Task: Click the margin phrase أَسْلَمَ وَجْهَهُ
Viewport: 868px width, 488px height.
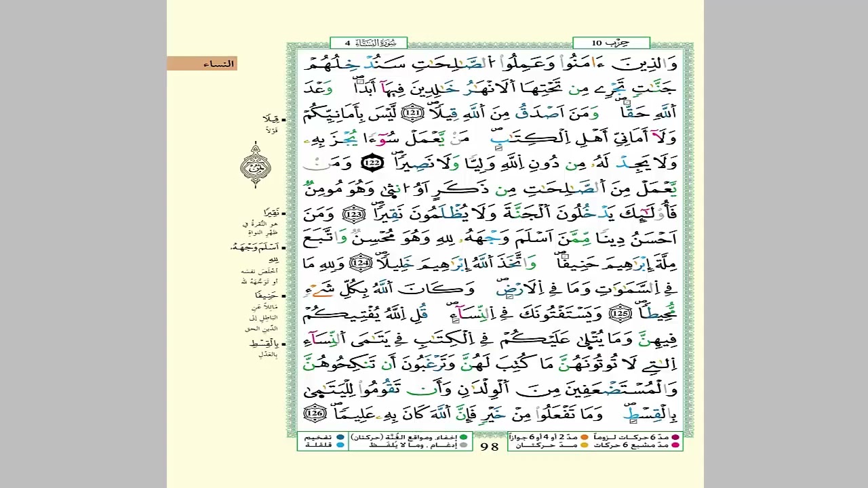Action: tap(254, 247)
